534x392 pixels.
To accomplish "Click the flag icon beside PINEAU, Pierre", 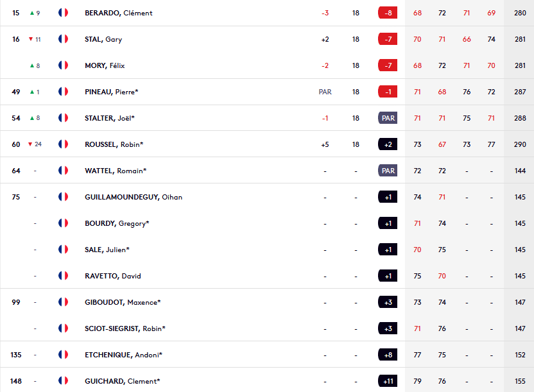I will [x=63, y=92].
